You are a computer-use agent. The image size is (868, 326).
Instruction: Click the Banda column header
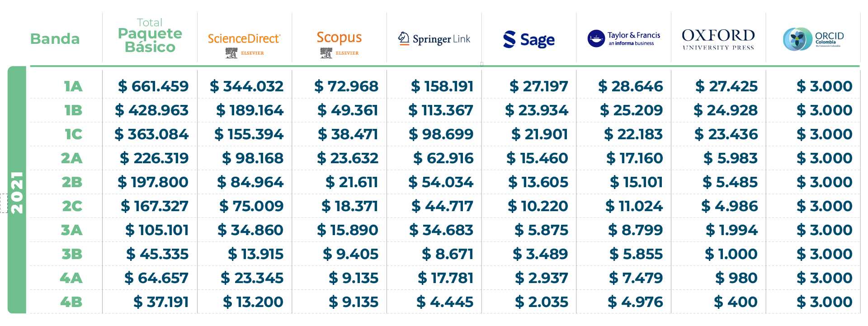[55, 39]
